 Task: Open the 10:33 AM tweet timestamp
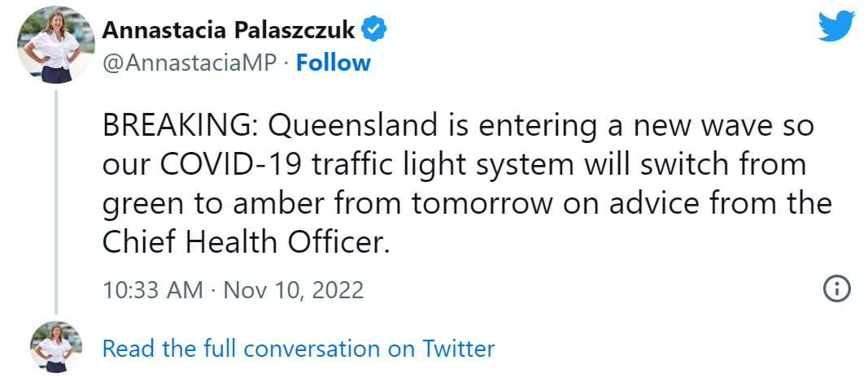point(233,290)
